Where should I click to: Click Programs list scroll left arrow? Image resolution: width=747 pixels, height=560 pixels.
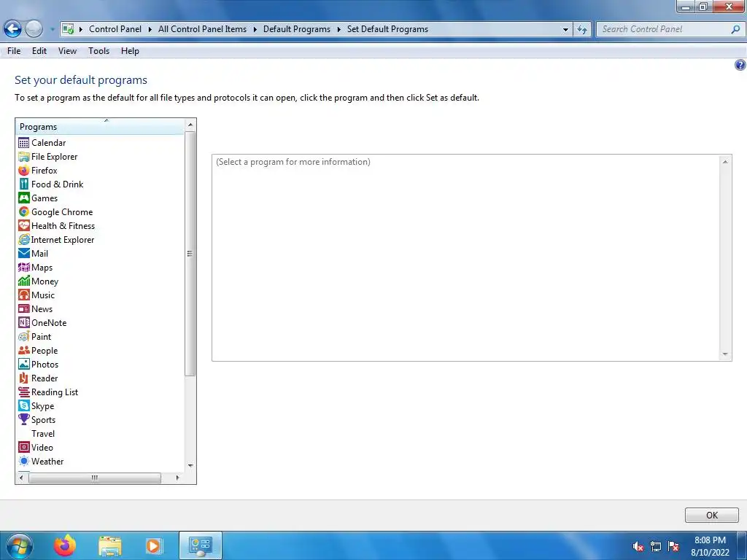[21, 478]
